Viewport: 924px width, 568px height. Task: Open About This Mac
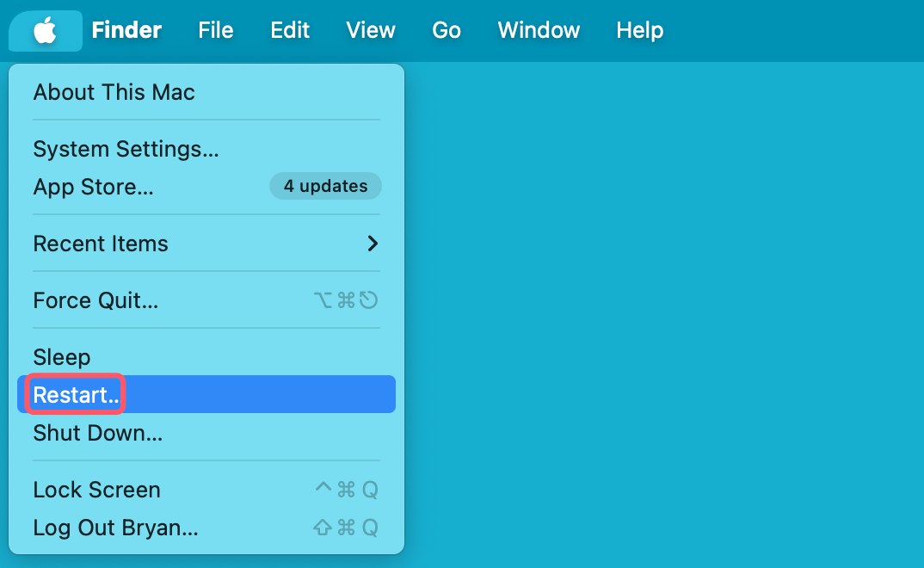tap(114, 92)
